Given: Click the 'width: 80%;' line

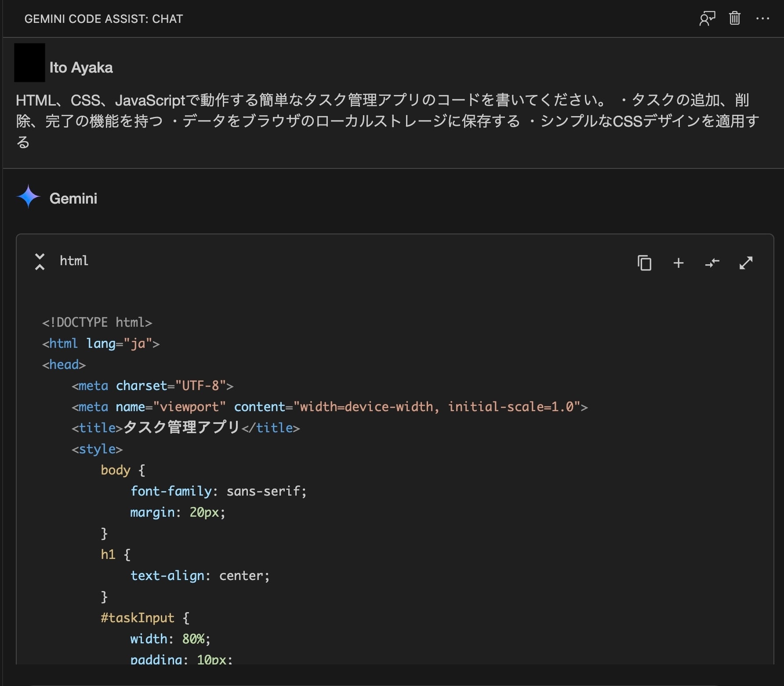Looking at the screenshot, I should point(171,639).
